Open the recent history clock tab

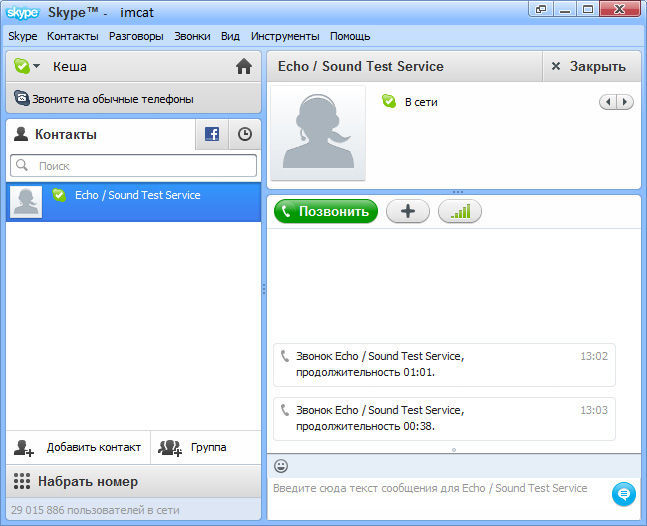coord(245,134)
